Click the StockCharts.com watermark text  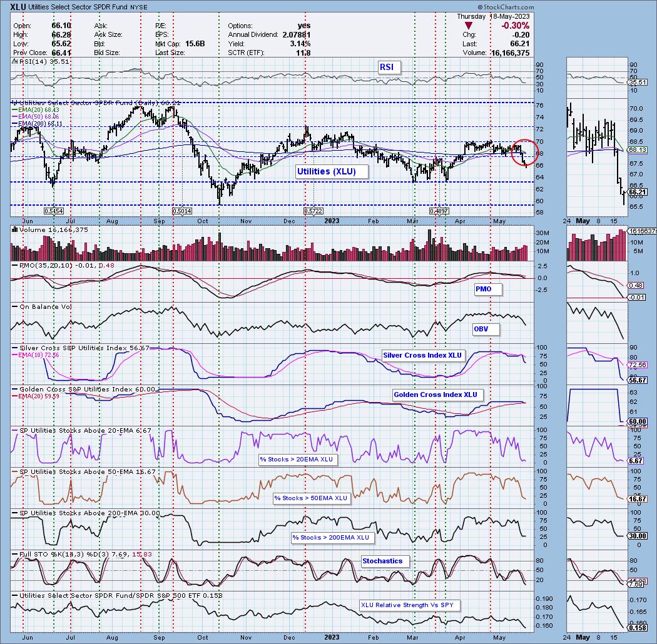506,7
